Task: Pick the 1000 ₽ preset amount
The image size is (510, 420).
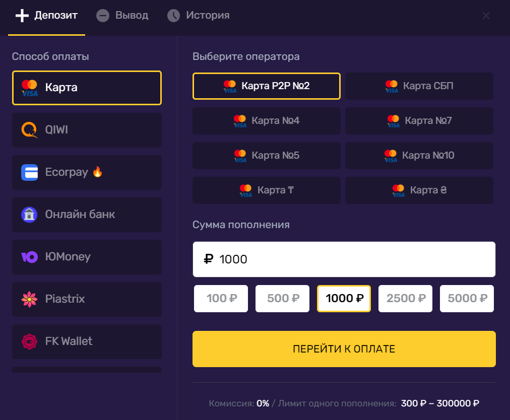Action: click(344, 299)
